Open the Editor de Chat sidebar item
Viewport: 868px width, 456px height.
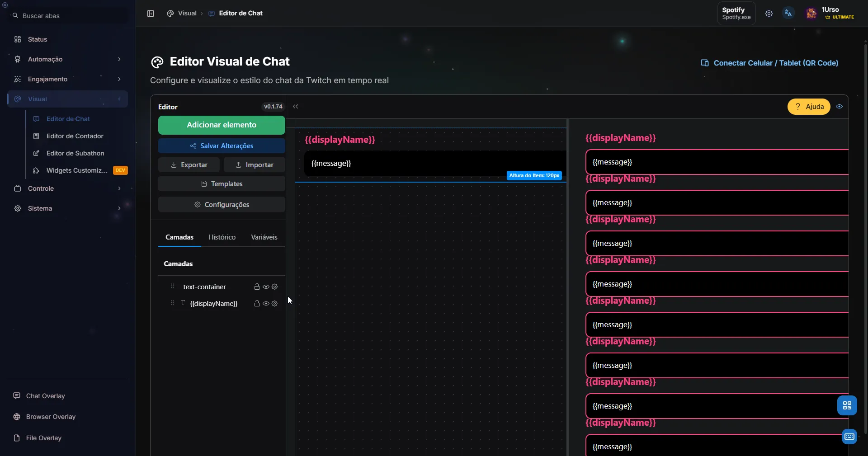click(x=68, y=119)
